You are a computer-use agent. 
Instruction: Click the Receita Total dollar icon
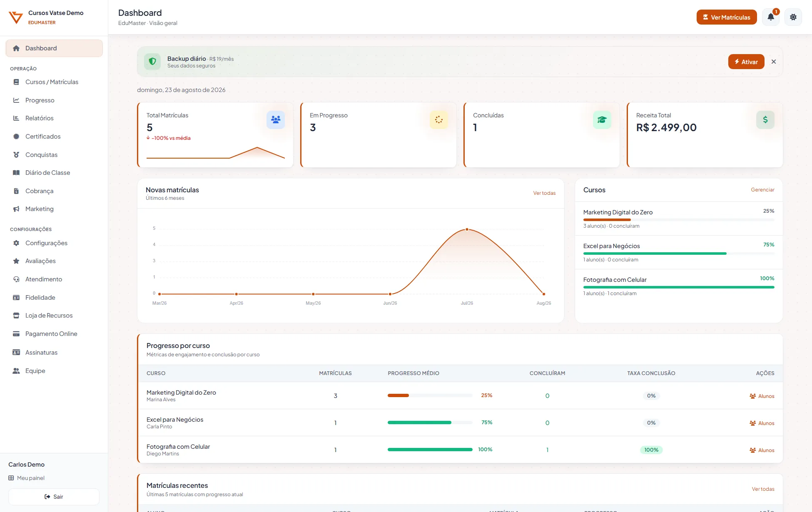765,120
